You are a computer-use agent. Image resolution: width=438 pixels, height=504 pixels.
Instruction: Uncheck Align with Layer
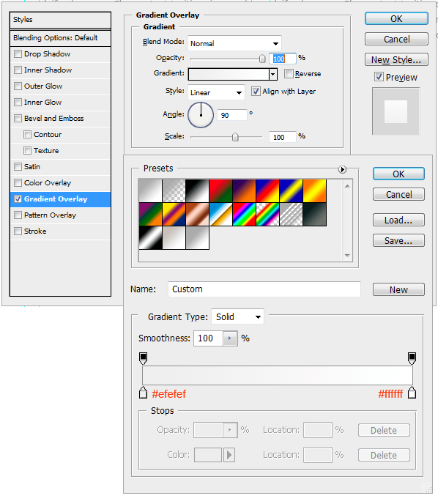coord(256,92)
